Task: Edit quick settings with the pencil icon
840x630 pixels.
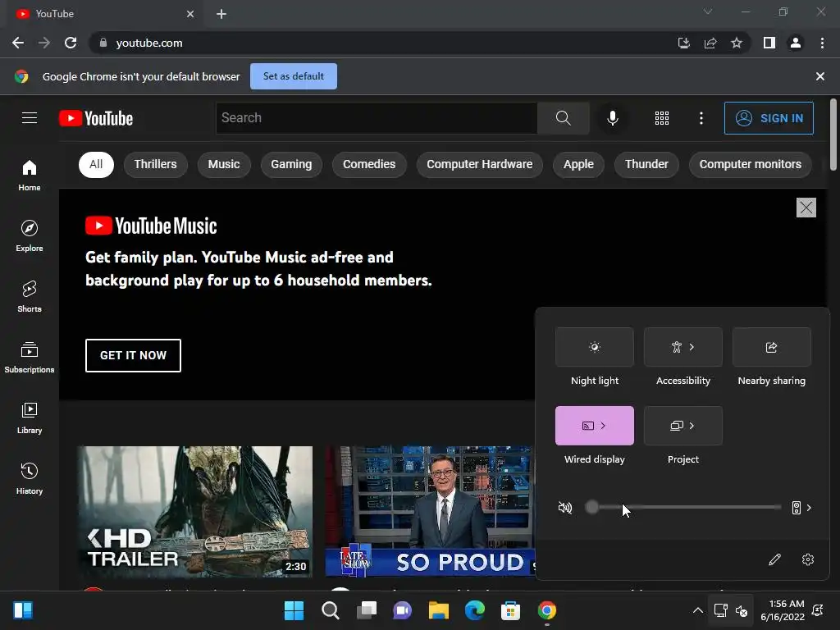Action: click(x=774, y=559)
